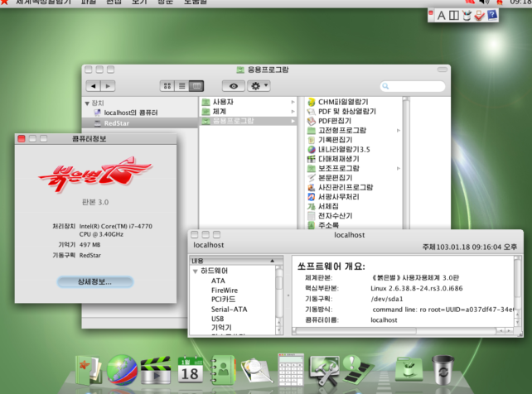532x394 pixels.
Task: Click toolbar toggle pill in file browser titlebar
Action: click(442, 70)
